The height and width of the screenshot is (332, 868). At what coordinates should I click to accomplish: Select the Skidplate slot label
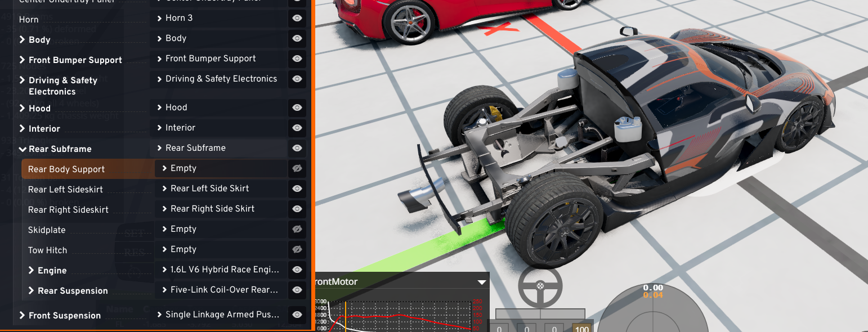coord(47,230)
